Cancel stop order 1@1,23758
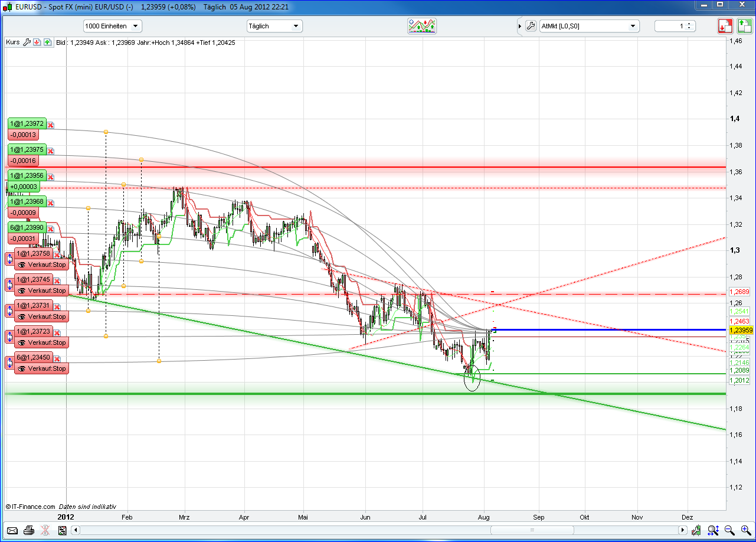This screenshot has height=542, width=756. click(x=58, y=254)
